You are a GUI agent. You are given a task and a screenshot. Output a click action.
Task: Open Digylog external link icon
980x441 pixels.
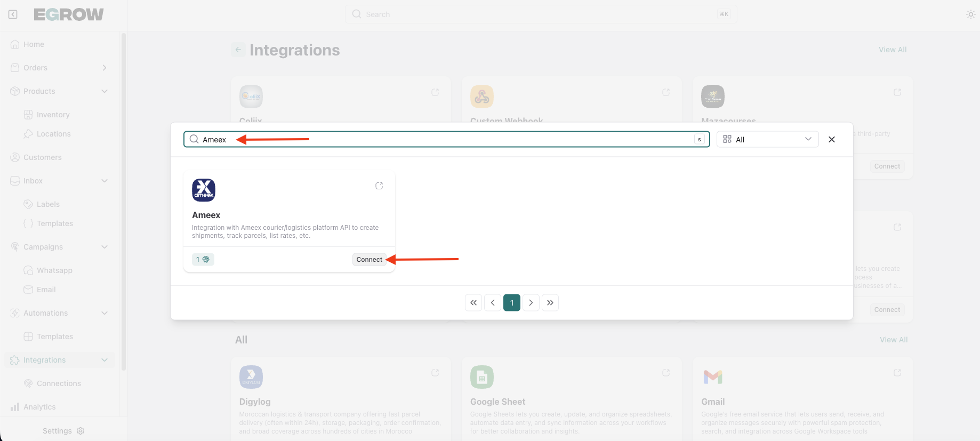point(435,373)
